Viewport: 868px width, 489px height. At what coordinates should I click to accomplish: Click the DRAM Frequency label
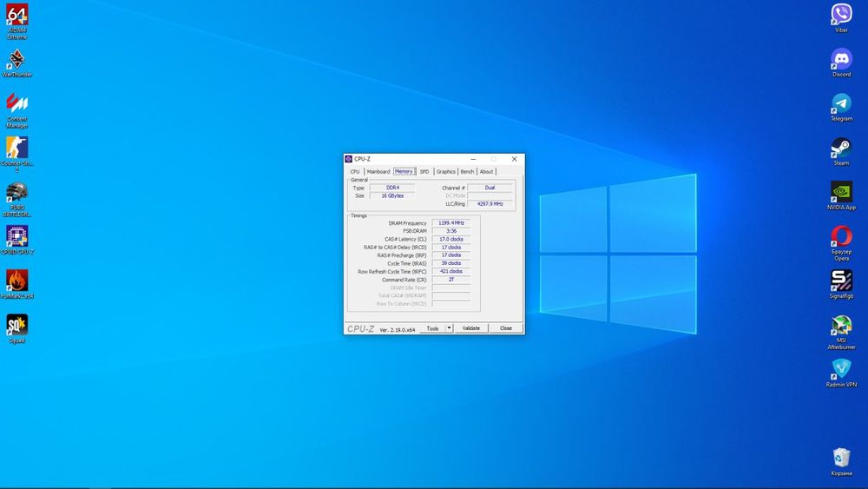click(x=407, y=223)
